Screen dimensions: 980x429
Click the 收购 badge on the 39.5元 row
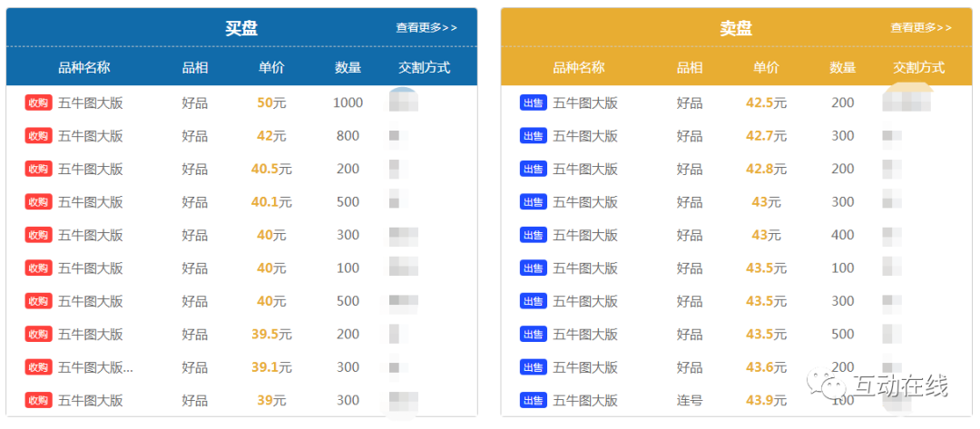point(39,334)
